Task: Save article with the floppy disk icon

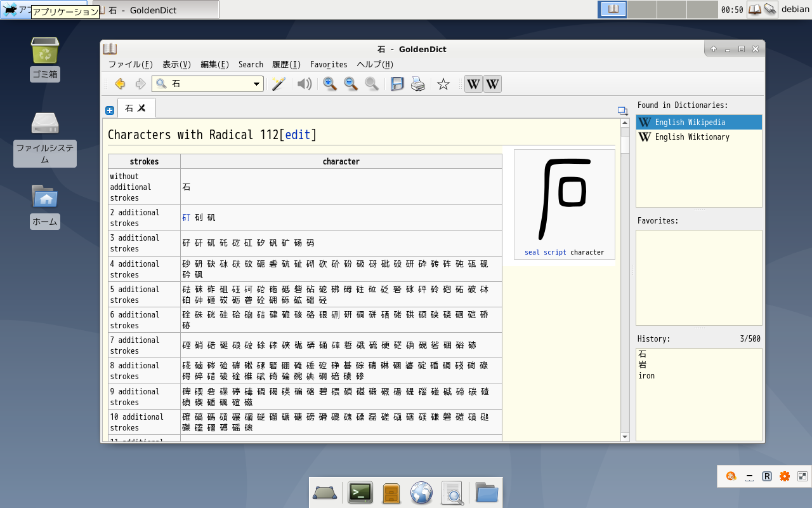Action: (397, 84)
